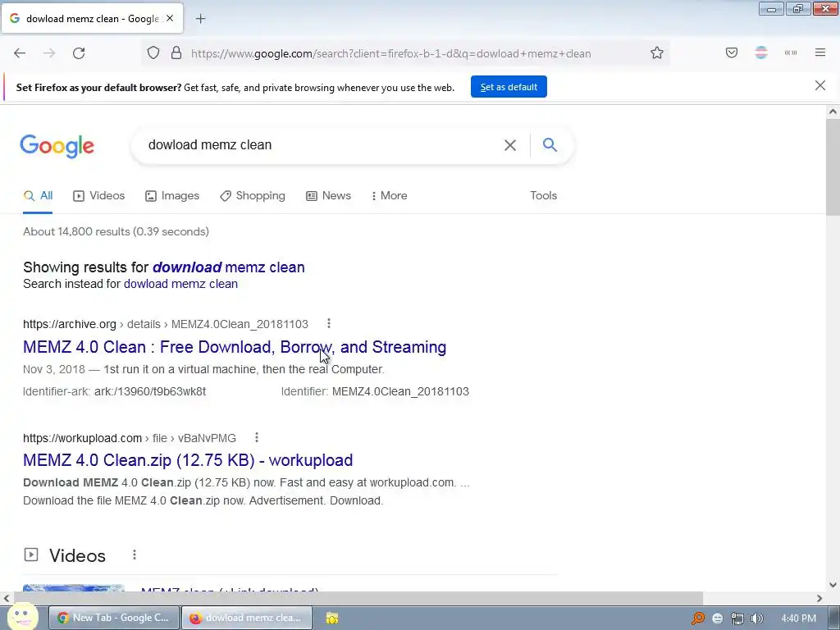Switch to News results tab
The width and height of the screenshot is (840, 630).
(328, 196)
